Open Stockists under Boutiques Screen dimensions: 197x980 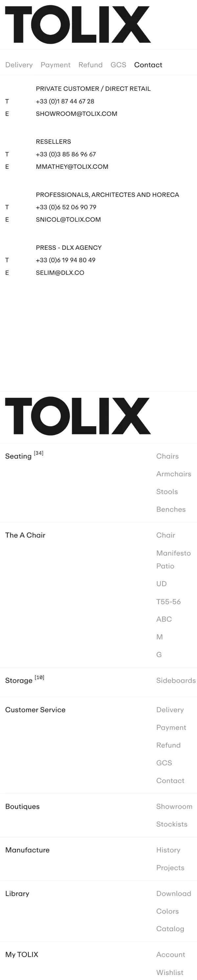[172, 824]
